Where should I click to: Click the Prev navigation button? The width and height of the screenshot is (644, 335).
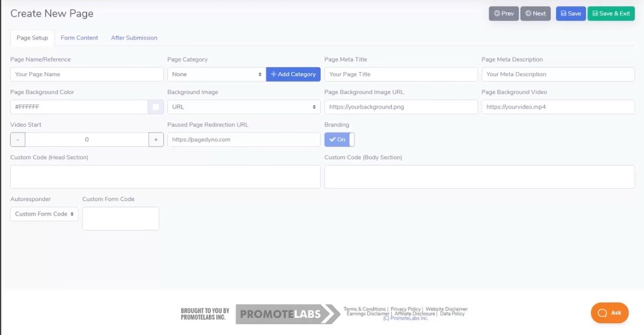click(503, 13)
